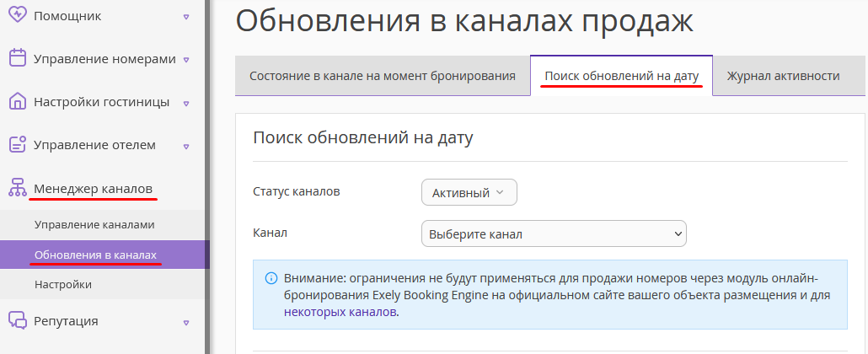Click the sidebar vertical scrollbar
The width and height of the screenshot is (868, 354).
(x=207, y=177)
